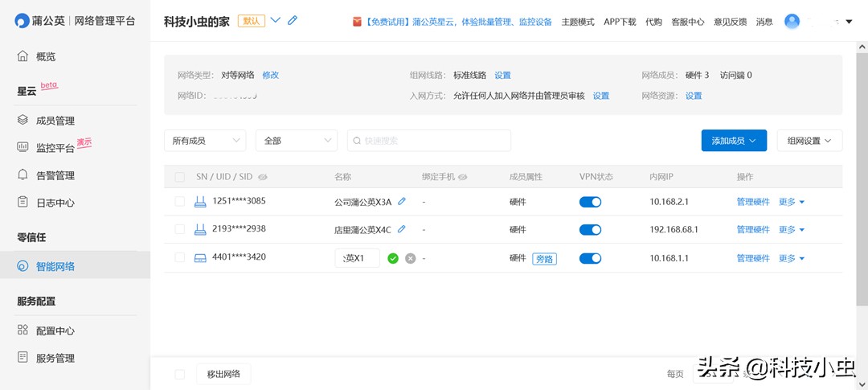
Task: Click the 服务管理 list icon
Action: click(23, 357)
